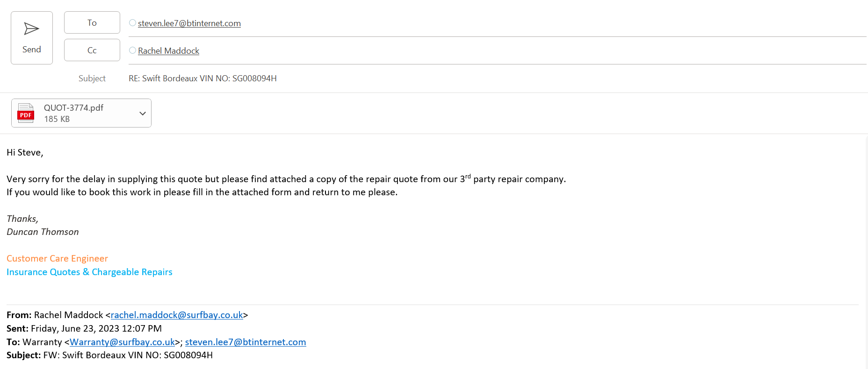Click the PDF file icon on attachment
Image resolution: width=868 pixels, height=369 pixels.
(x=26, y=113)
